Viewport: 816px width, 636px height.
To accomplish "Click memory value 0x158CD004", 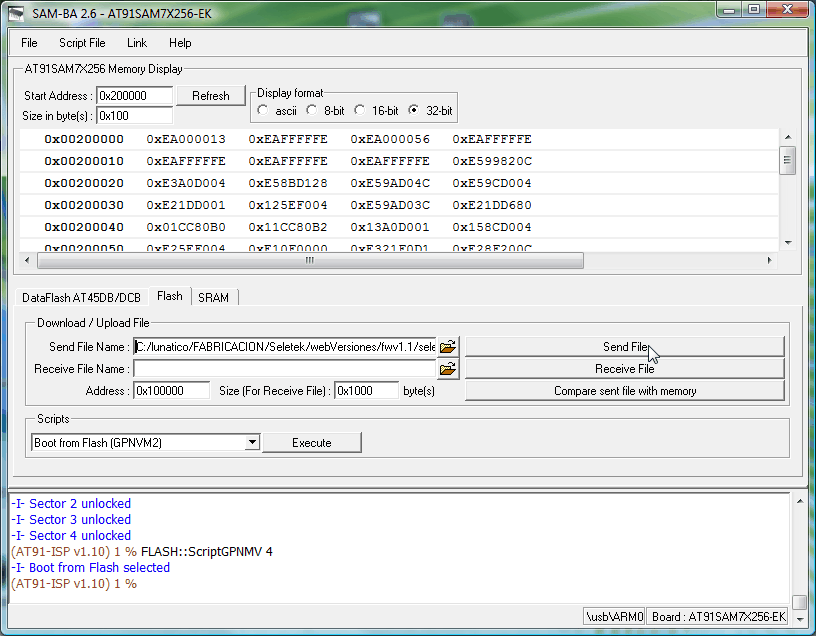I will 492,227.
